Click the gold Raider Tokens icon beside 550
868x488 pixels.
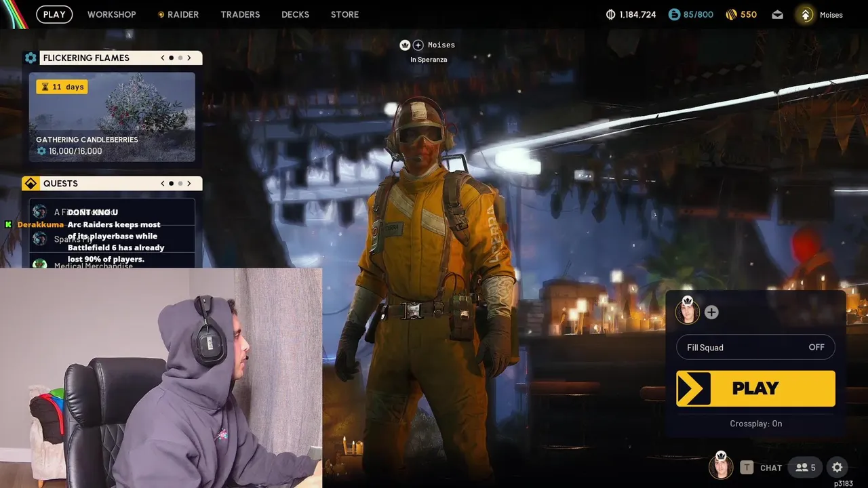click(x=731, y=14)
